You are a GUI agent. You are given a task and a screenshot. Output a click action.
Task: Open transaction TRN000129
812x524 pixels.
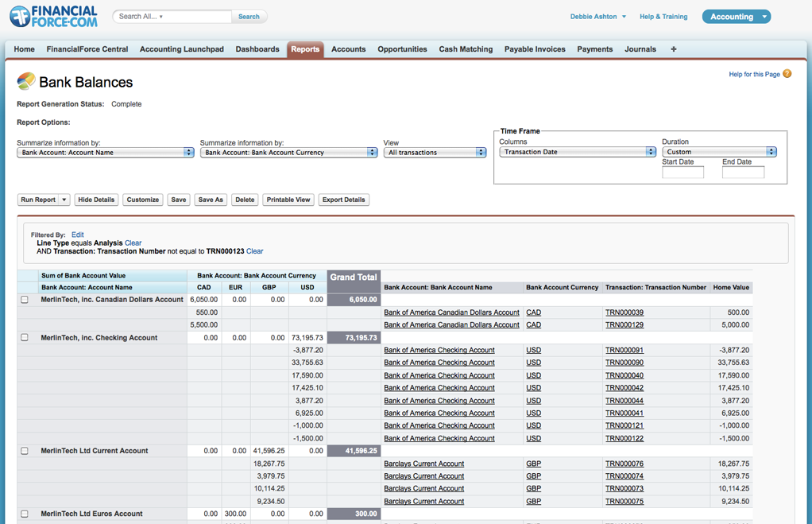point(624,325)
